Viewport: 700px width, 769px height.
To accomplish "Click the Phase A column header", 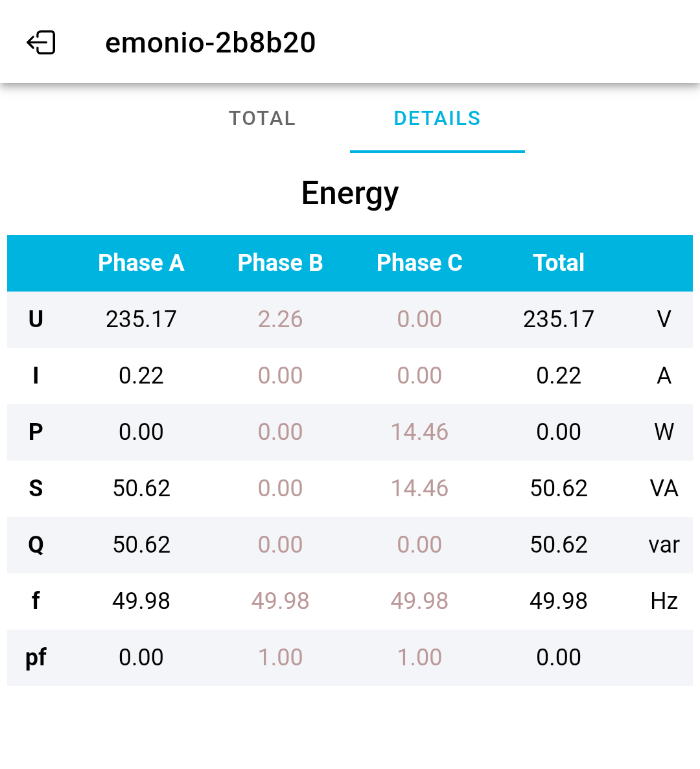I will click(141, 263).
